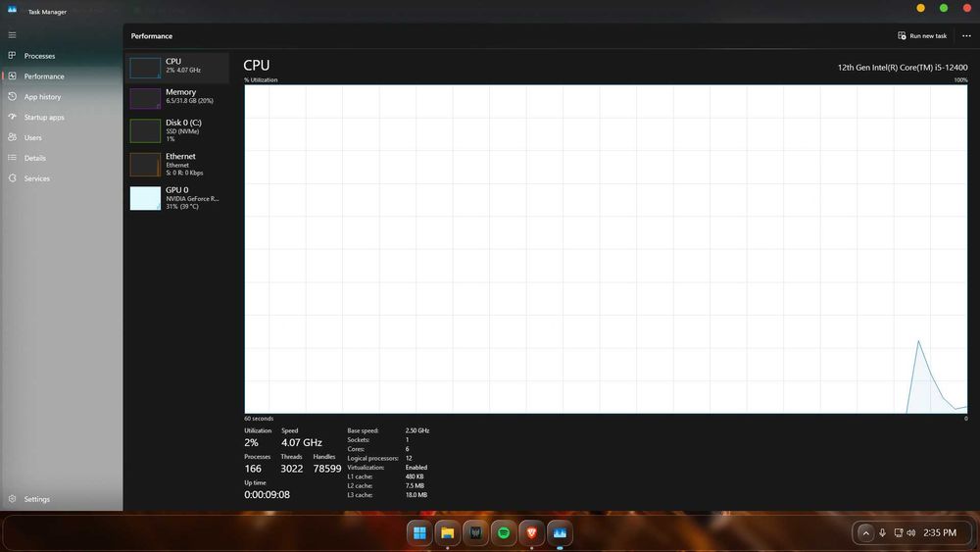Click the 4.07 GHz speed value

(301, 442)
